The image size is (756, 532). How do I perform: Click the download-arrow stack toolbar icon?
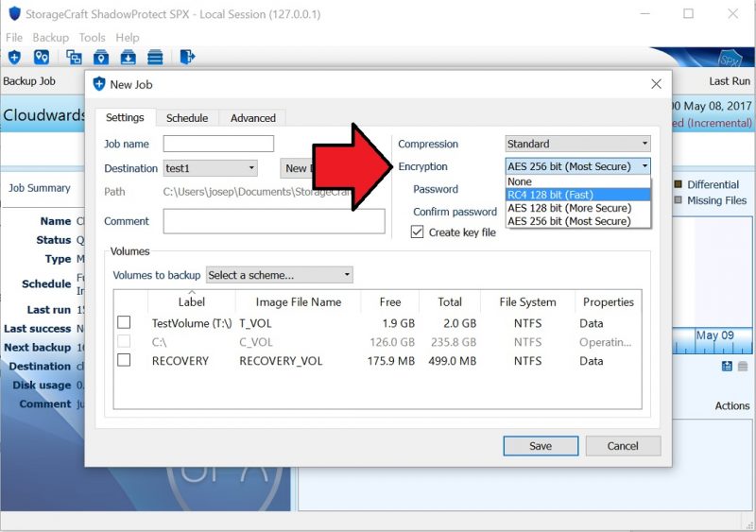coord(128,58)
